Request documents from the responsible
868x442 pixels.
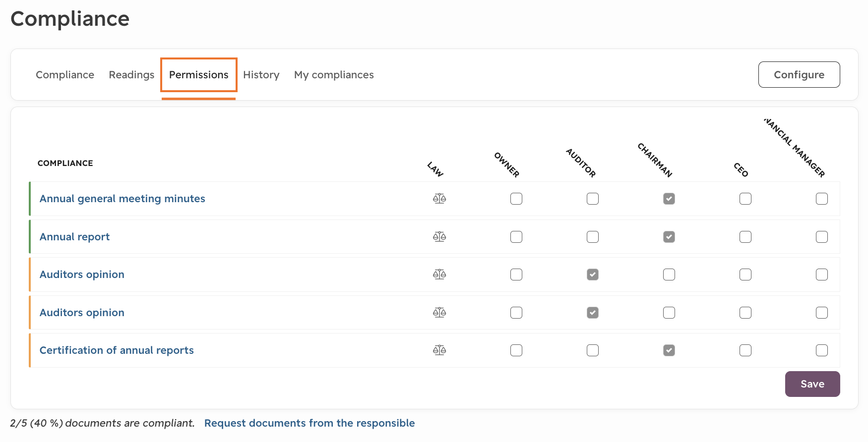pyautogui.click(x=310, y=423)
